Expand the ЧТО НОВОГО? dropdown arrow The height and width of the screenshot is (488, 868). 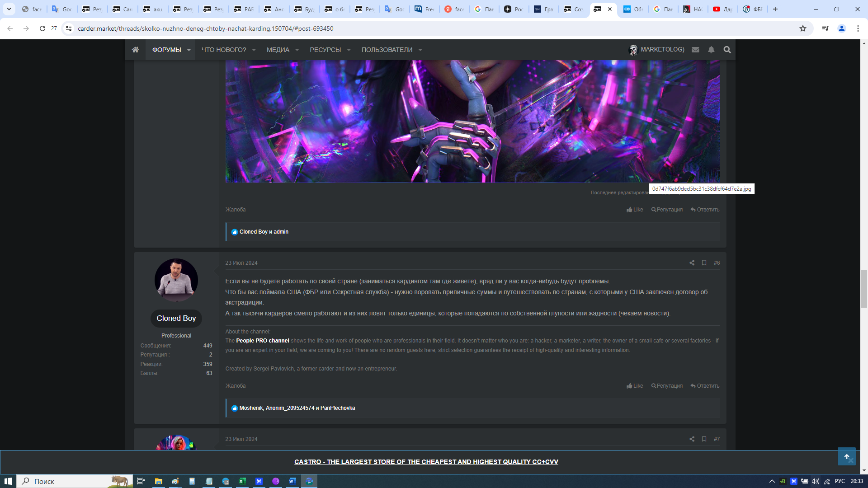[254, 50]
